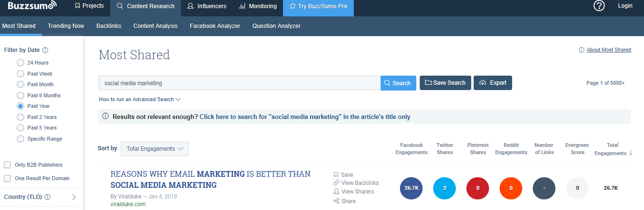Click the sort arrow next to Total Engagements
Screen dimensions: 644x210
(x=631, y=152)
